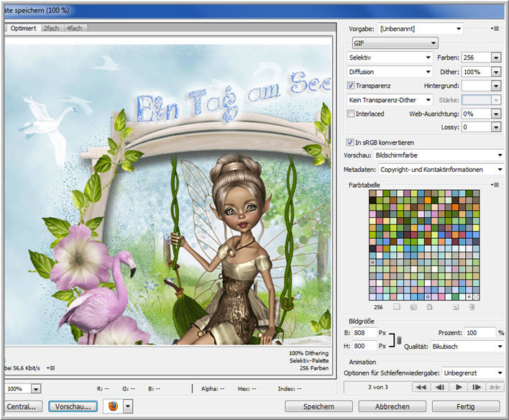Click the Farben 256 value field
This screenshot has width=509, height=420.
click(x=476, y=58)
